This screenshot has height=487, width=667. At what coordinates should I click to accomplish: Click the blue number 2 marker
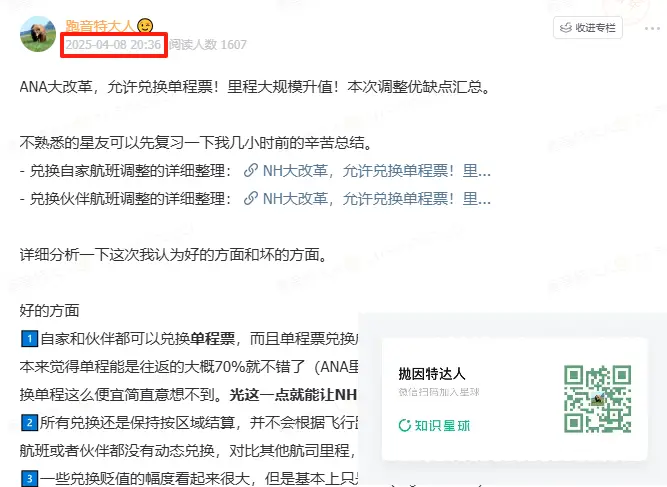click(29, 423)
